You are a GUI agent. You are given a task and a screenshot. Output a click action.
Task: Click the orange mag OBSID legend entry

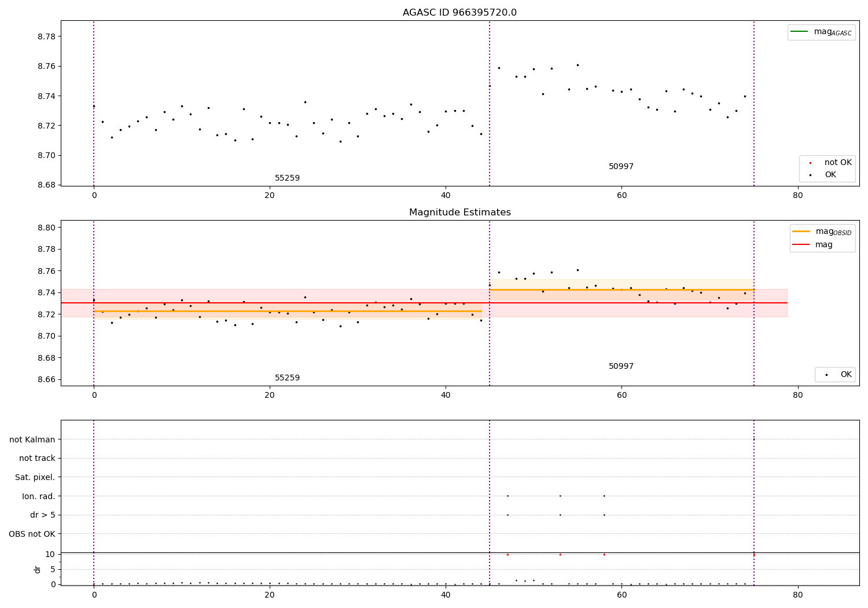(x=822, y=232)
